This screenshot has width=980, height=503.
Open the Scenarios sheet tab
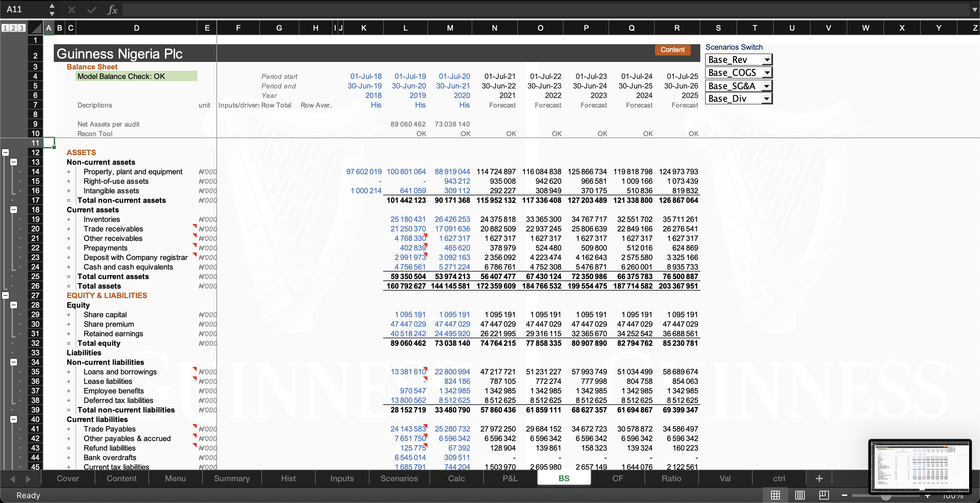[399, 478]
